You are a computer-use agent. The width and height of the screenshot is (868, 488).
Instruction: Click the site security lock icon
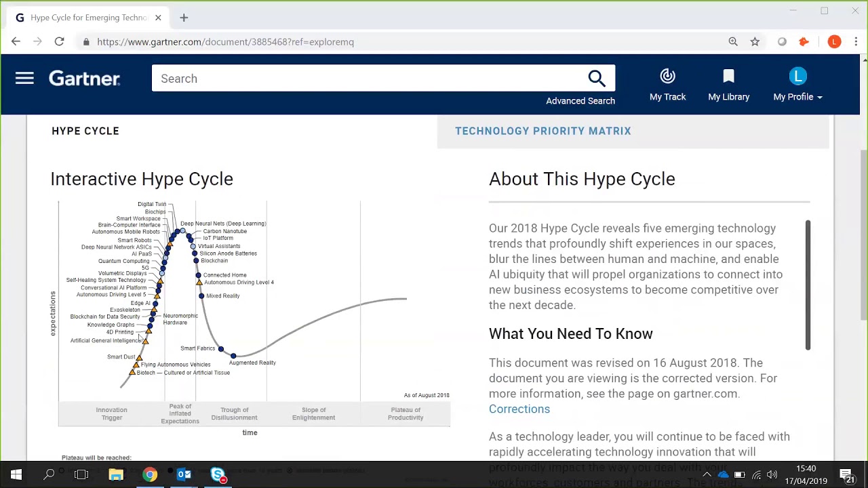click(x=86, y=42)
